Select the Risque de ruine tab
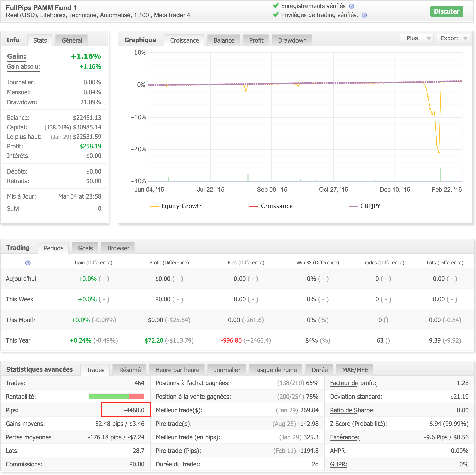The width and height of the screenshot is (476, 475). tap(276, 370)
